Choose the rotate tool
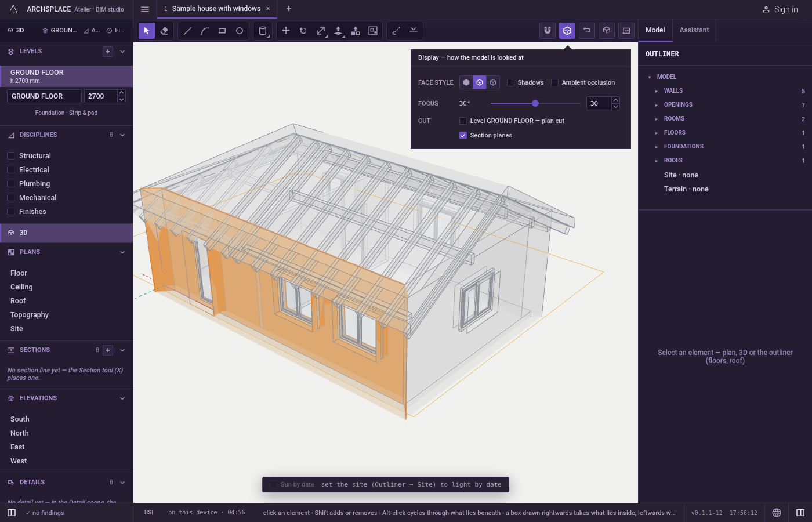This screenshot has width=812, height=522. [x=303, y=31]
